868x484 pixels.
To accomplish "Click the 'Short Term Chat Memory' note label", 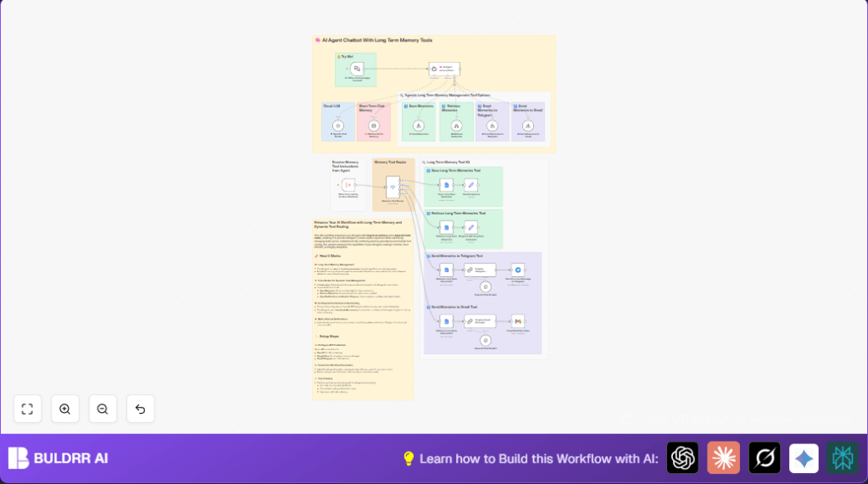I will tap(371, 108).
